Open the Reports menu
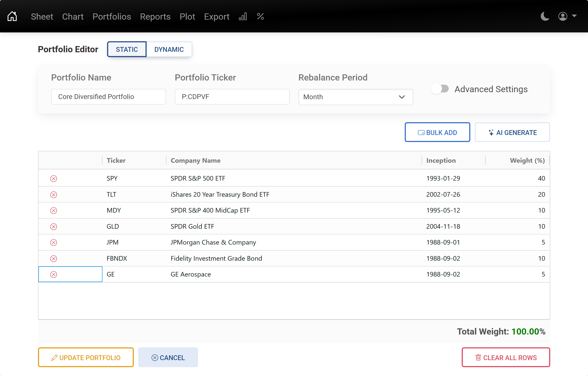This screenshot has width=588, height=376. click(155, 17)
